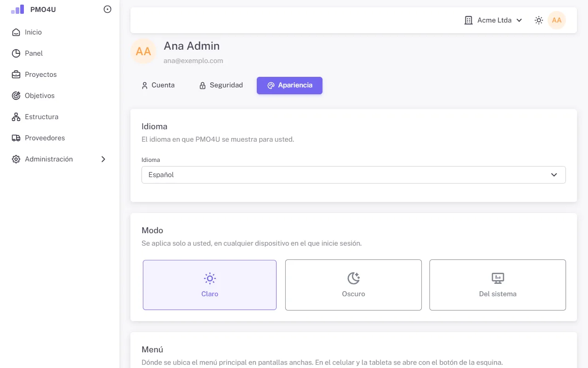588x368 pixels.
Task: Navigate to Objetivos in the sidebar
Action: tap(60, 96)
